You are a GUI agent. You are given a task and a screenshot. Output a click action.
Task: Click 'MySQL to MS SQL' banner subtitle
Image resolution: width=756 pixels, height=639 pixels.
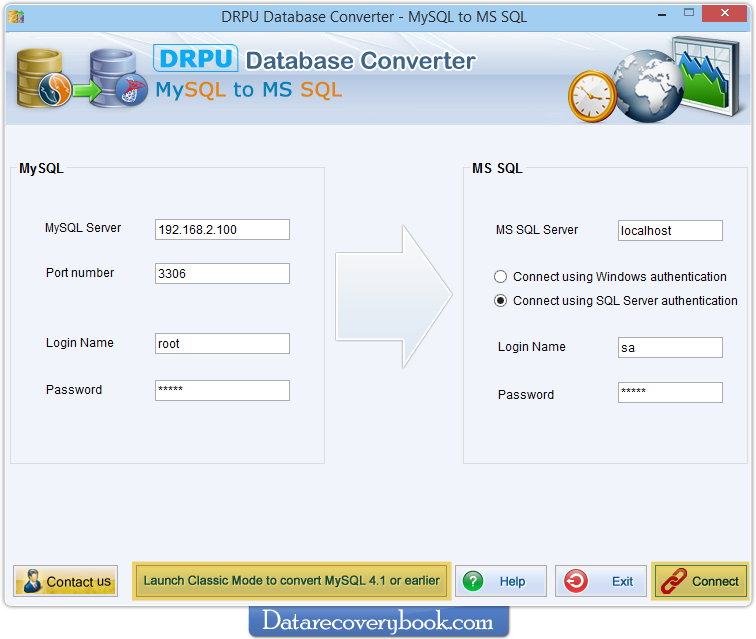coord(249,90)
